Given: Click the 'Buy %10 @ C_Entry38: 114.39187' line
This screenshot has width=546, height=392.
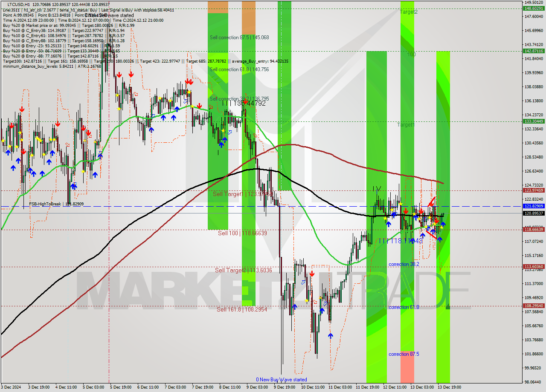Looking at the screenshot, I should (x=64, y=30).
